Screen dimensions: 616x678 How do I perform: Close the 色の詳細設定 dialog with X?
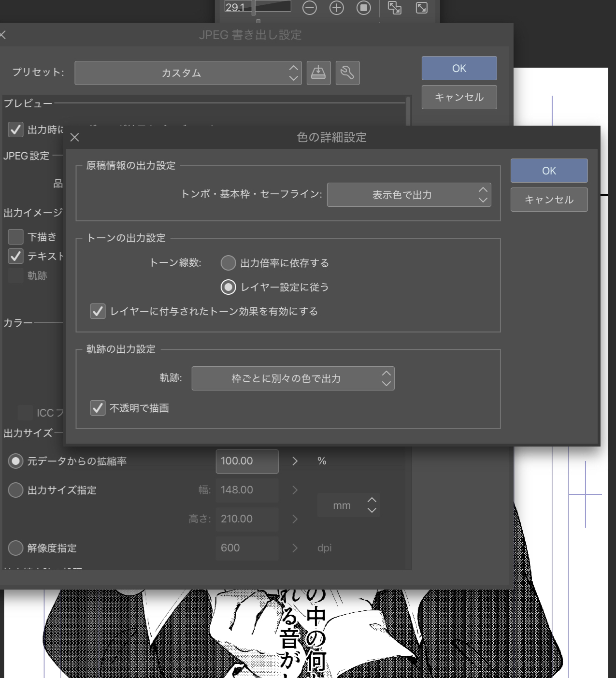coord(75,138)
